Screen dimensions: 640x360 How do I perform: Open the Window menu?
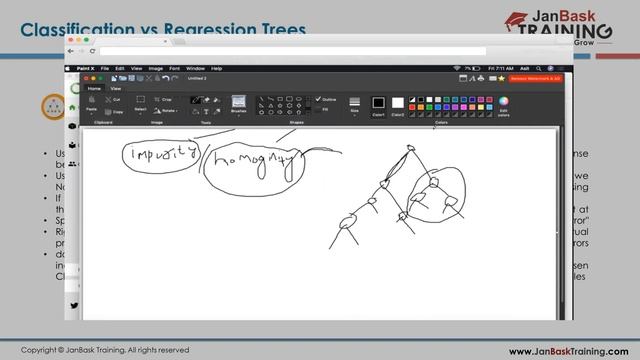195,69
